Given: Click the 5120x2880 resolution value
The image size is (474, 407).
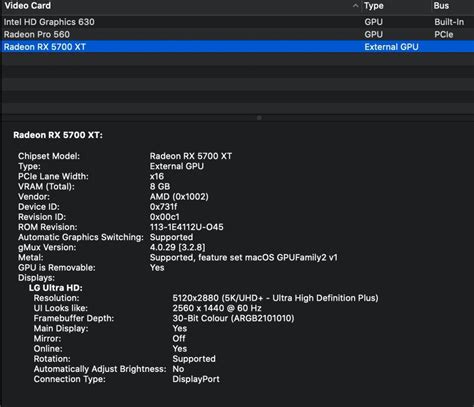Looking at the screenshot, I should (x=275, y=298).
